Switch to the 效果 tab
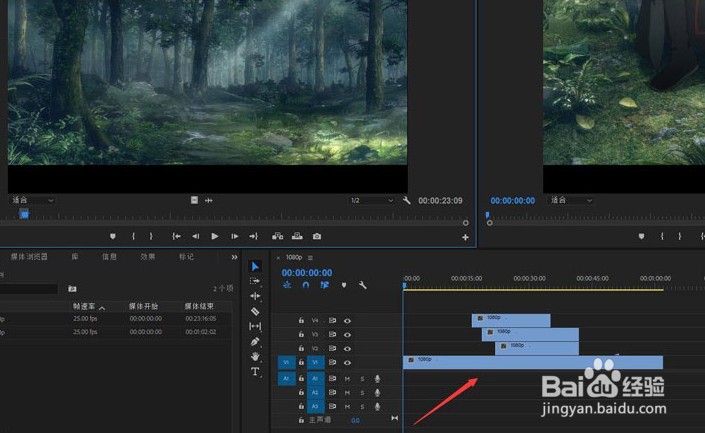The width and height of the screenshot is (705, 433). coord(147,257)
